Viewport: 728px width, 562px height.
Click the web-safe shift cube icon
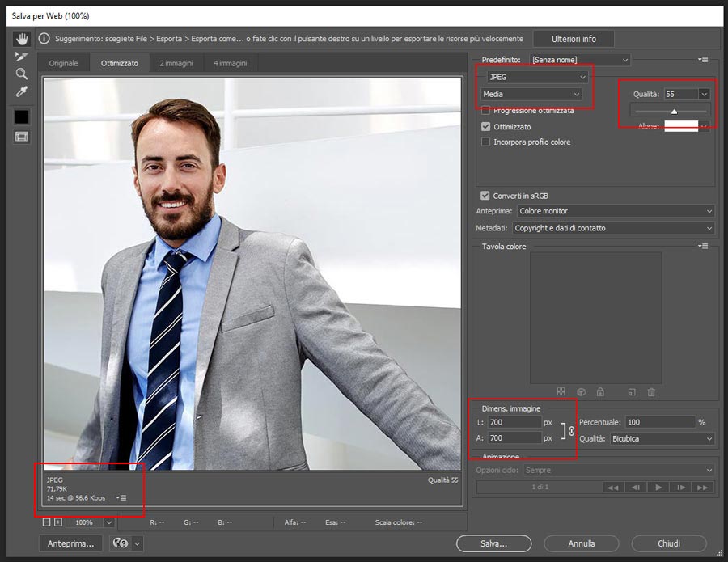pyautogui.click(x=582, y=392)
